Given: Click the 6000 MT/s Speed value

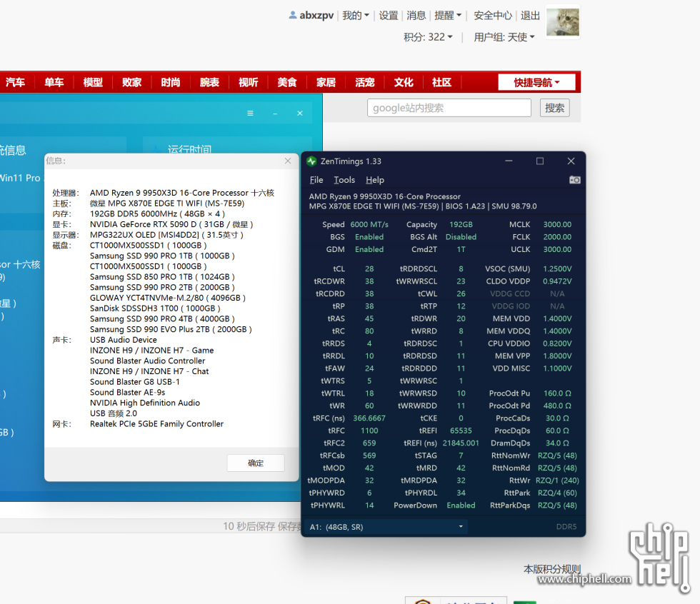Looking at the screenshot, I should [369, 224].
